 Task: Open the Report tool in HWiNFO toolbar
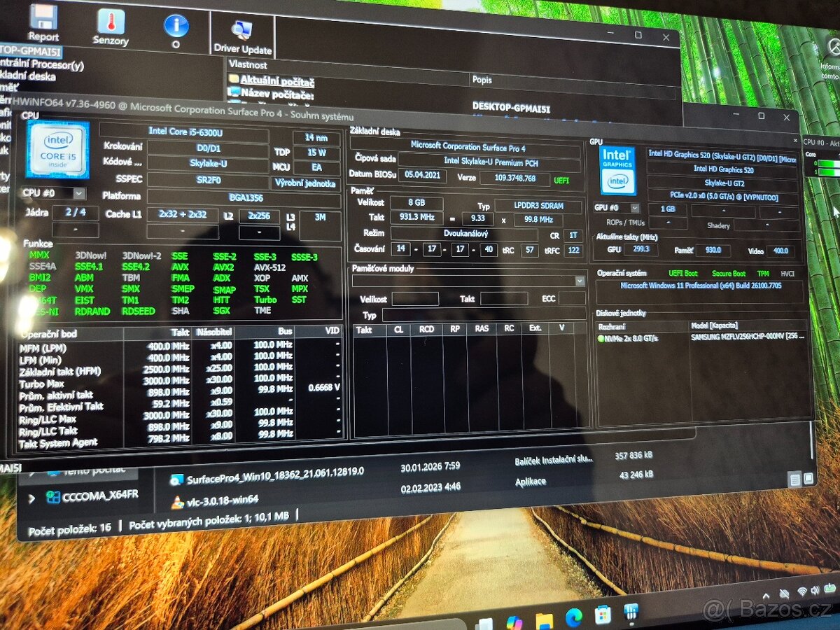pyautogui.click(x=43, y=22)
